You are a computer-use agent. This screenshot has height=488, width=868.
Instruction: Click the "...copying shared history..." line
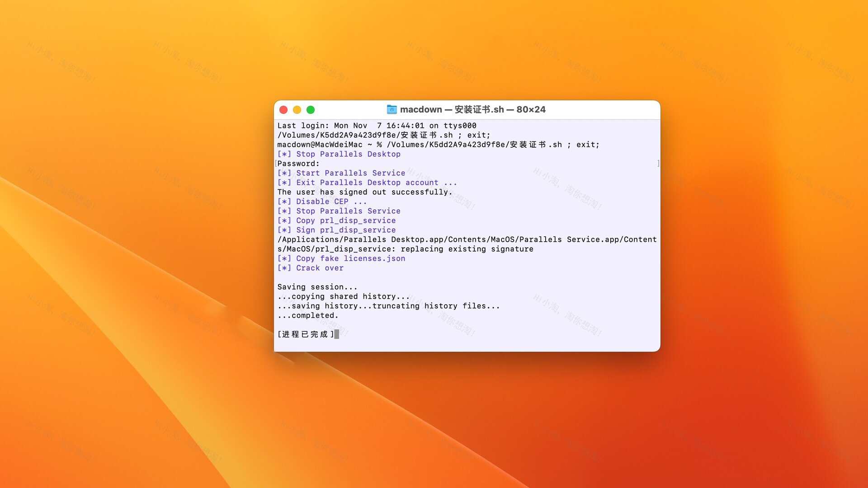(x=344, y=296)
